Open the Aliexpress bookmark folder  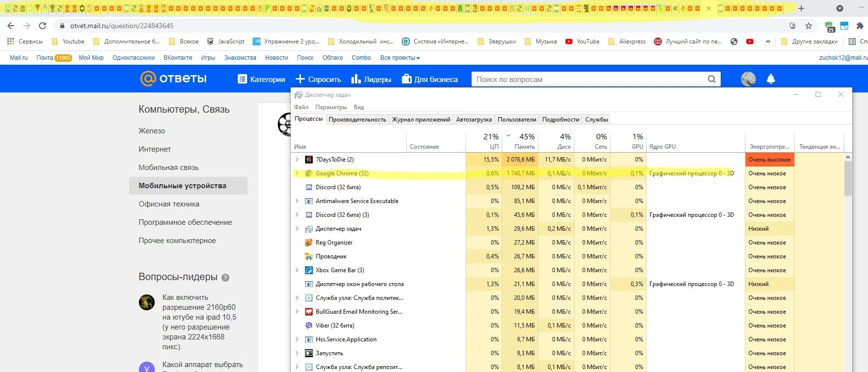click(627, 41)
